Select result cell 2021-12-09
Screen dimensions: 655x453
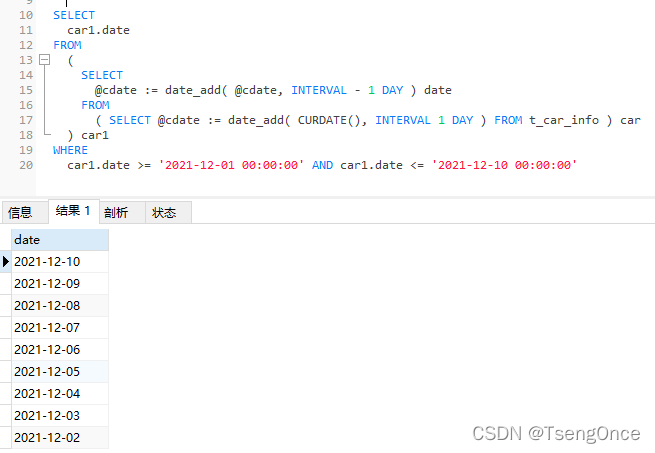[60, 284]
